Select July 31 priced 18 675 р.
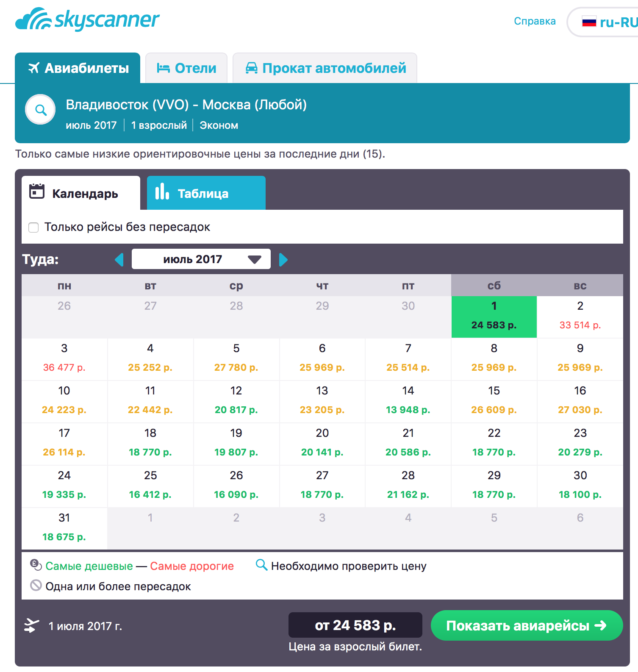Screen dimensions: 638x672 pos(64,528)
